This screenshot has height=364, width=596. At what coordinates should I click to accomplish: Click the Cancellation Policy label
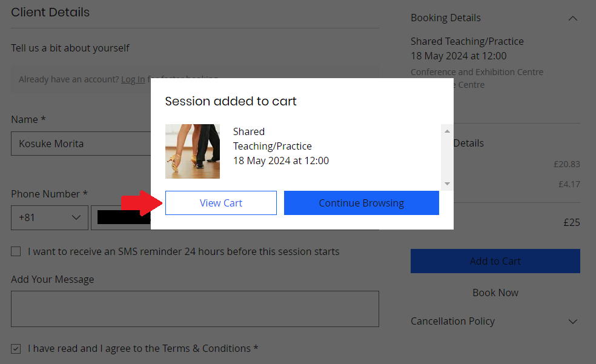click(452, 321)
